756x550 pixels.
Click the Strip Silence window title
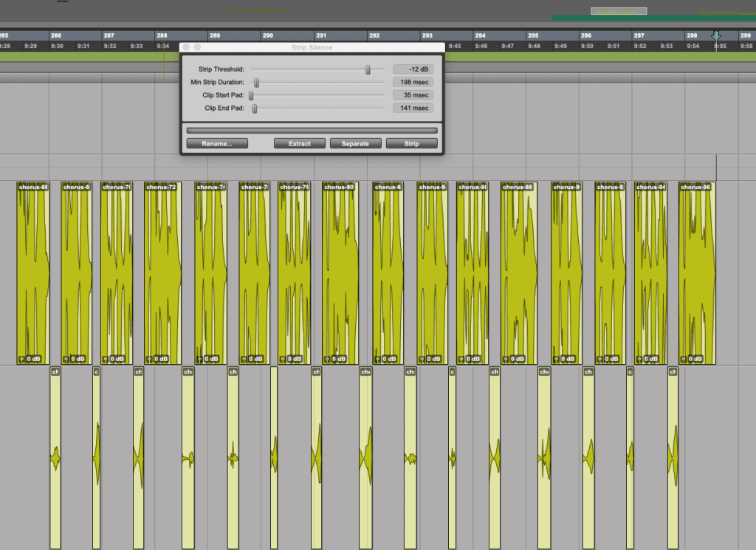(x=312, y=48)
